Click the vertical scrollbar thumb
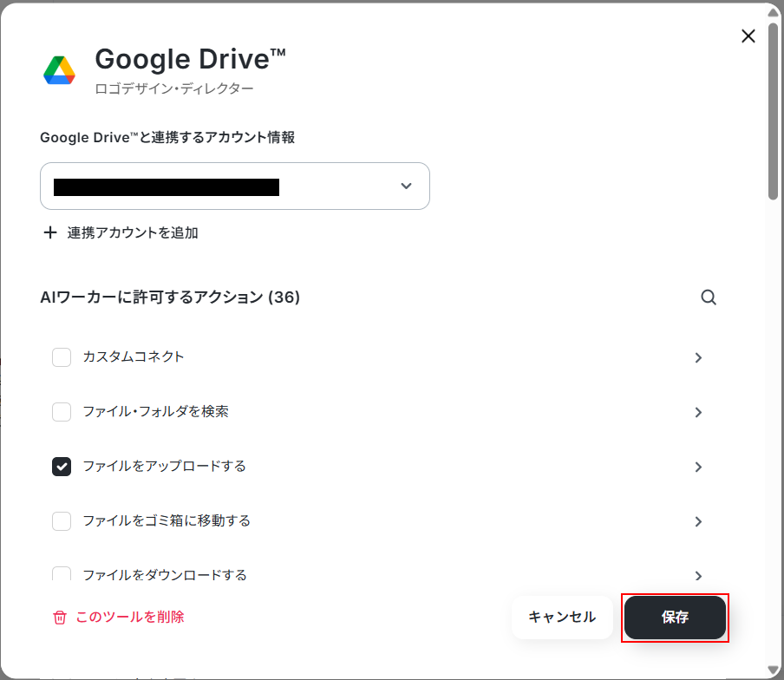The image size is (784, 680). pos(773,110)
